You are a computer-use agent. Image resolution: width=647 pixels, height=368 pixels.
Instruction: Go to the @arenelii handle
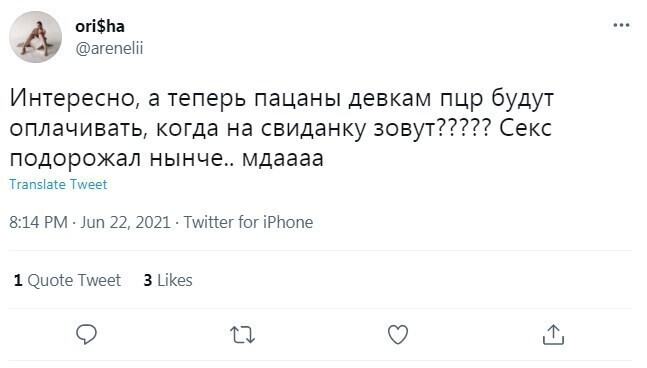pyautogui.click(x=109, y=49)
